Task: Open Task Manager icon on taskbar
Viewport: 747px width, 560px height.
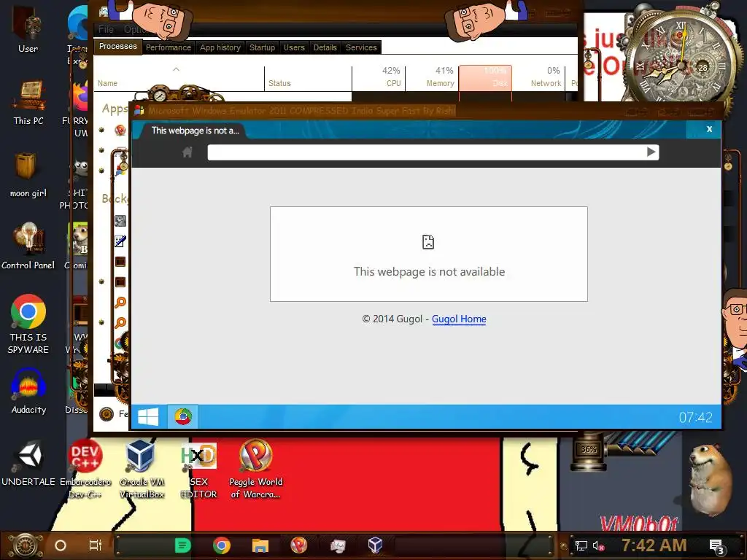Action: [x=337, y=545]
